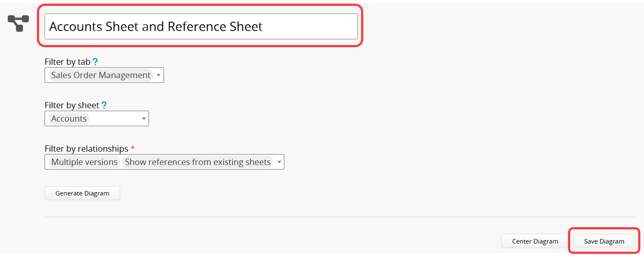Click the horizontal divider below Generate Diagram
Viewport: 644px width, 259px height.
340,217
